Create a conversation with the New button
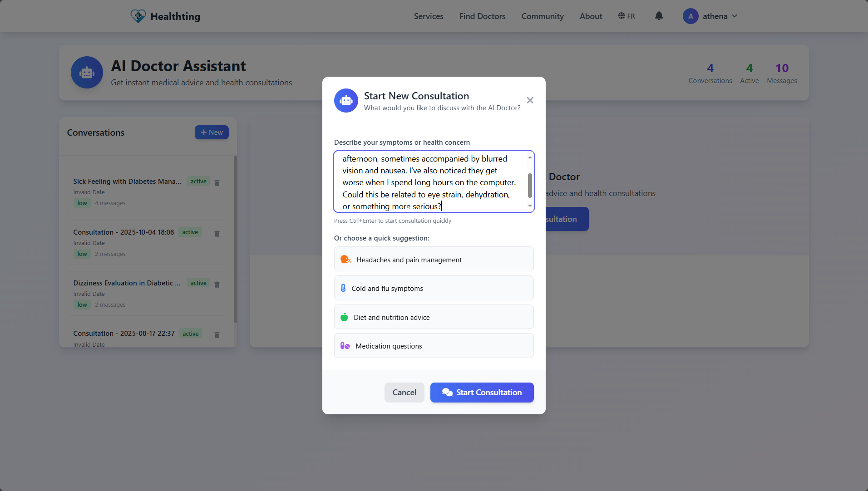The image size is (868, 491). 212,132
